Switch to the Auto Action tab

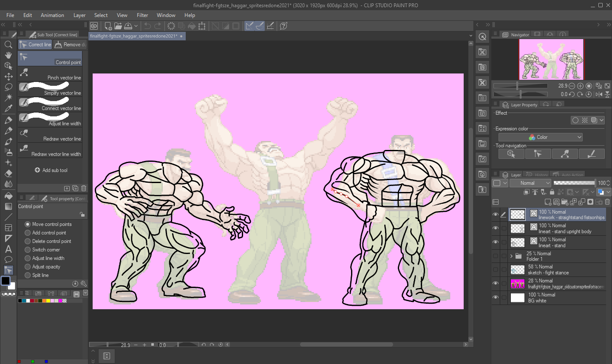[x=568, y=175]
